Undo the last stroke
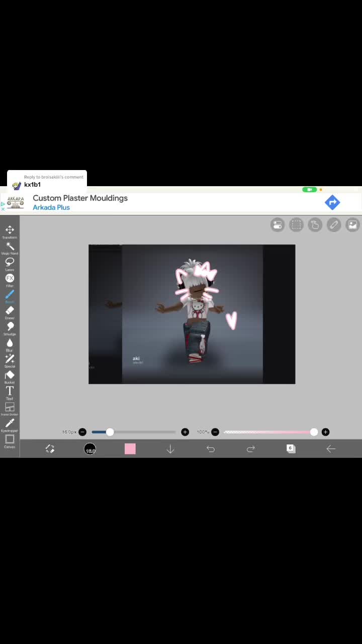The image size is (362, 644). point(211,449)
